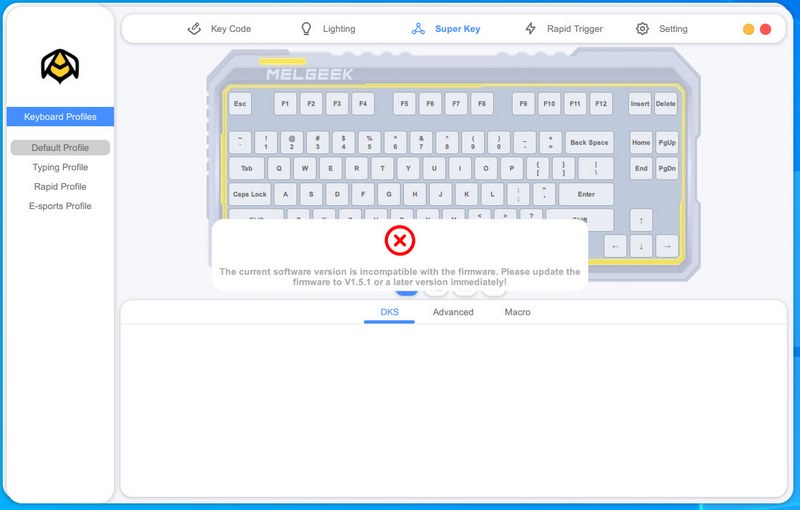Minimize with the orange window button
The image size is (800, 510).
[748, 29]
